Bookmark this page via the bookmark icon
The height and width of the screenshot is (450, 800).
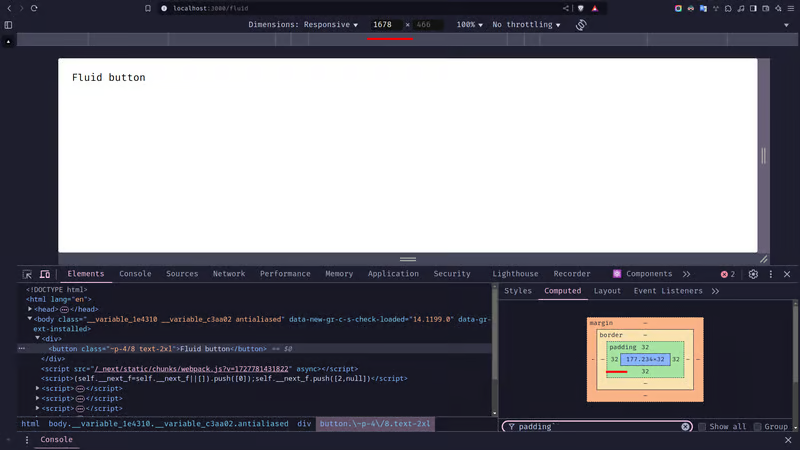[x=148, y=8]
